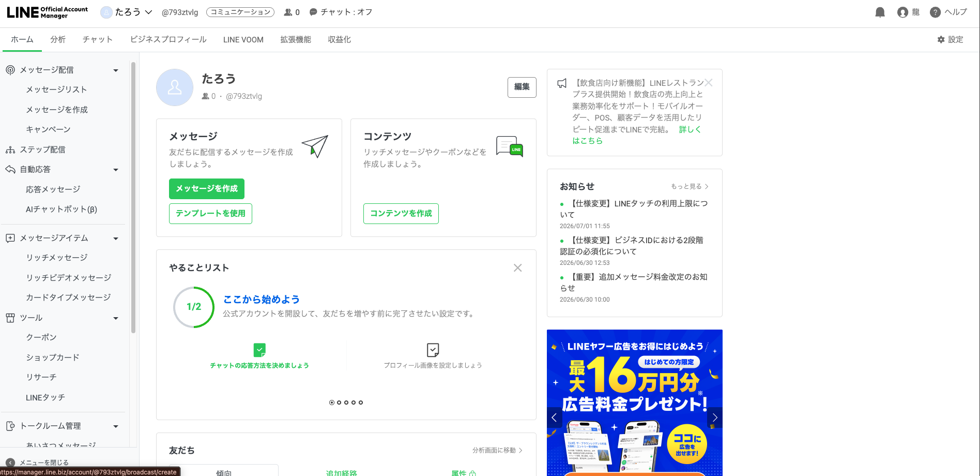Viewport: 980px width, 476px height.
Task: Click the メッセージを作成 green button
Action: tap(207, 189)
